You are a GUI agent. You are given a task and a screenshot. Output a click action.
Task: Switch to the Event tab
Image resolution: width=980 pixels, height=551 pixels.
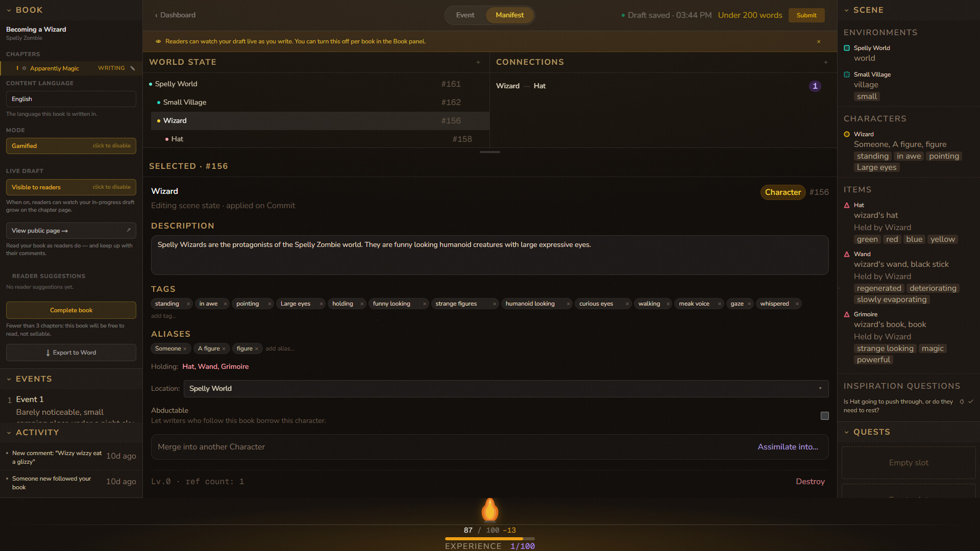coord(465,15)
